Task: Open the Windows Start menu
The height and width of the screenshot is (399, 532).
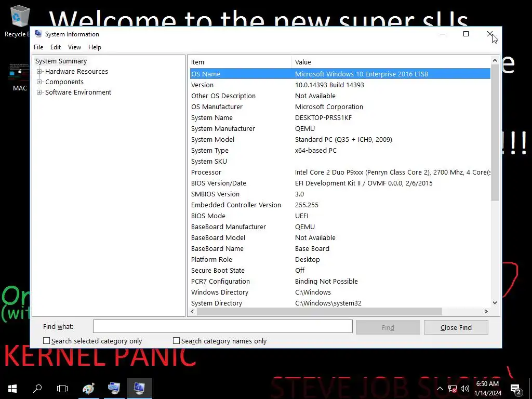Action: pyautogui.click(x=12, y=388)
